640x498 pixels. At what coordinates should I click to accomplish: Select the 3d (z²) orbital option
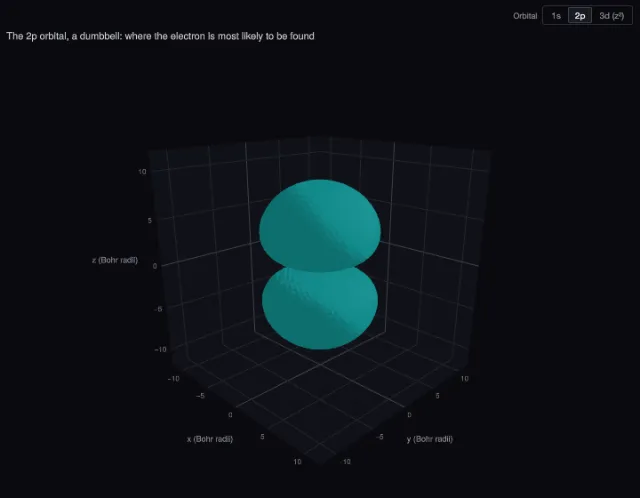(611, 16)
